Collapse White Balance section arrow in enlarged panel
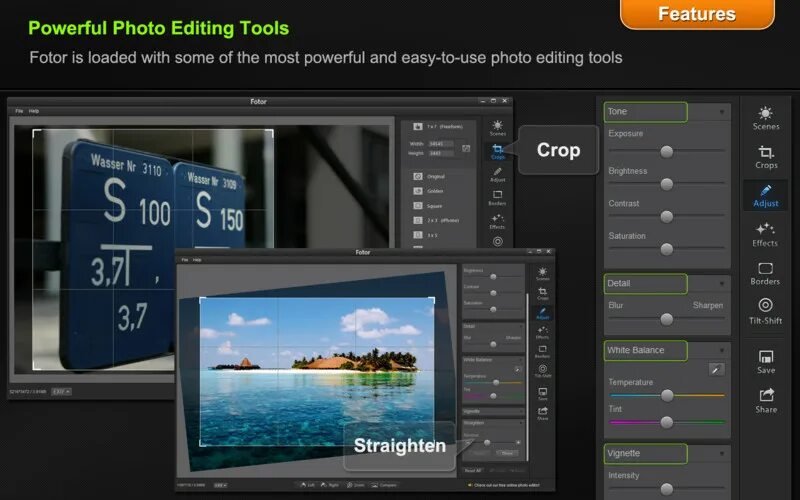 point(721,351)
